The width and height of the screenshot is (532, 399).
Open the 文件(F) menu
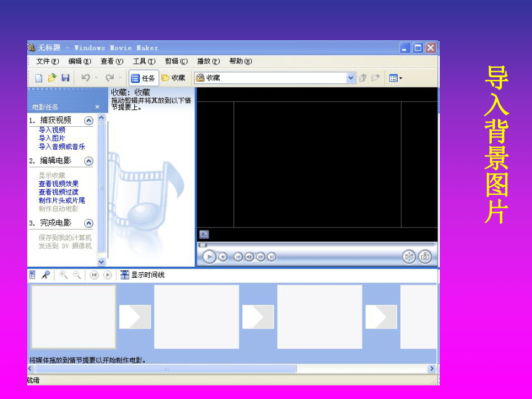[48, 61]
